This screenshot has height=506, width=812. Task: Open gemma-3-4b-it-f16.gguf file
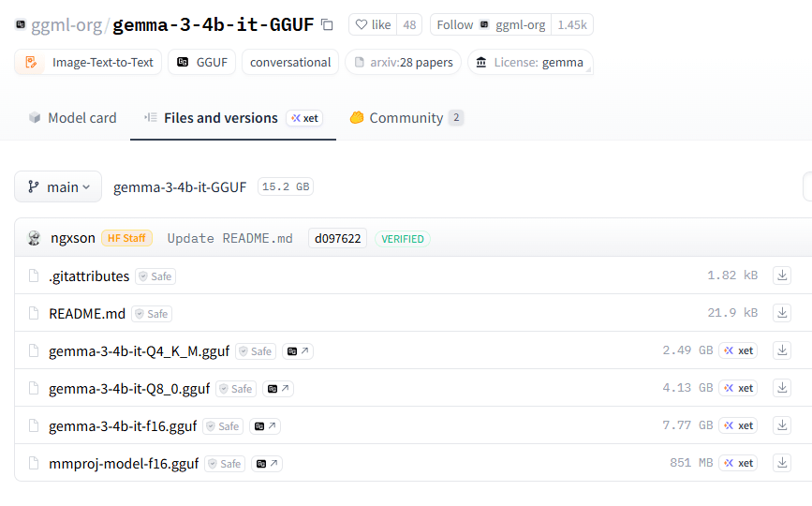click(123, 425)
